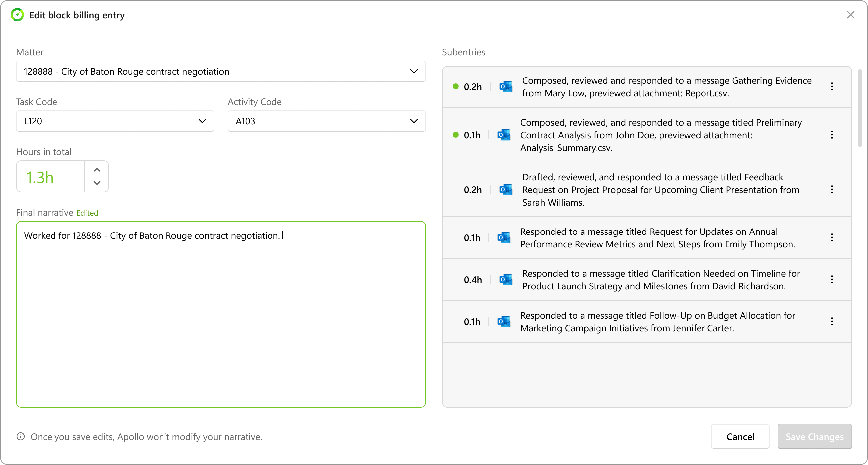Viewport: 868px width, 465px height.
Task: Open the Matter dropdown for 128888 City of Baton Rouge
Action: tap(221, 71)
